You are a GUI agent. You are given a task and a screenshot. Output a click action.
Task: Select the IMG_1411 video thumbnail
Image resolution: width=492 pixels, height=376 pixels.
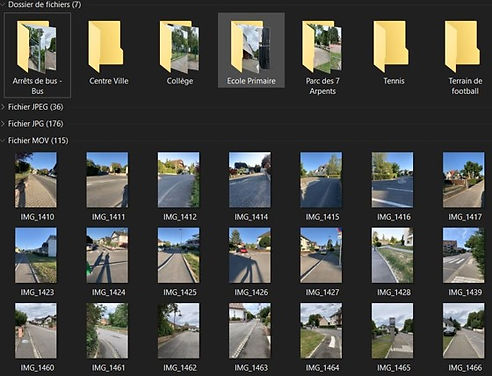(107, 180)
